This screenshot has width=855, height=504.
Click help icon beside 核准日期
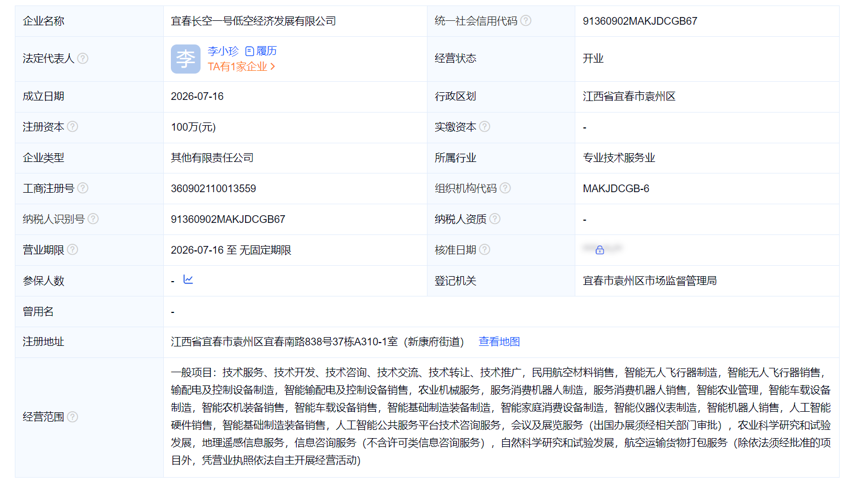[484, 249]
